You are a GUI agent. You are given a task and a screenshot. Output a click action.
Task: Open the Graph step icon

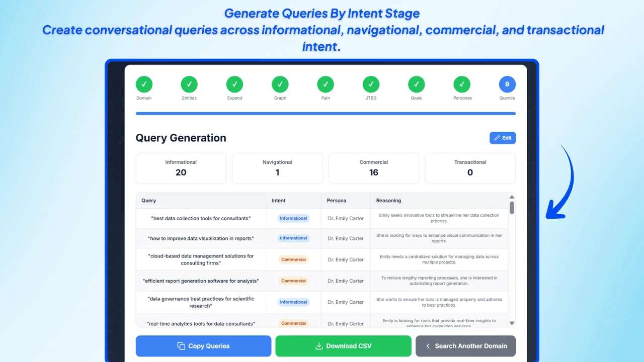(x=280, y=84)
